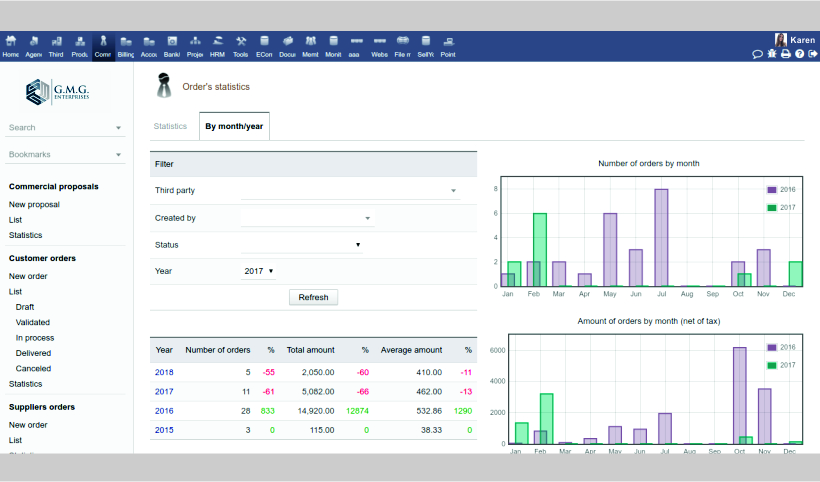The width and height of the screenshot is (820, 482).
Task: Click the print page icon
Action: 786,54
